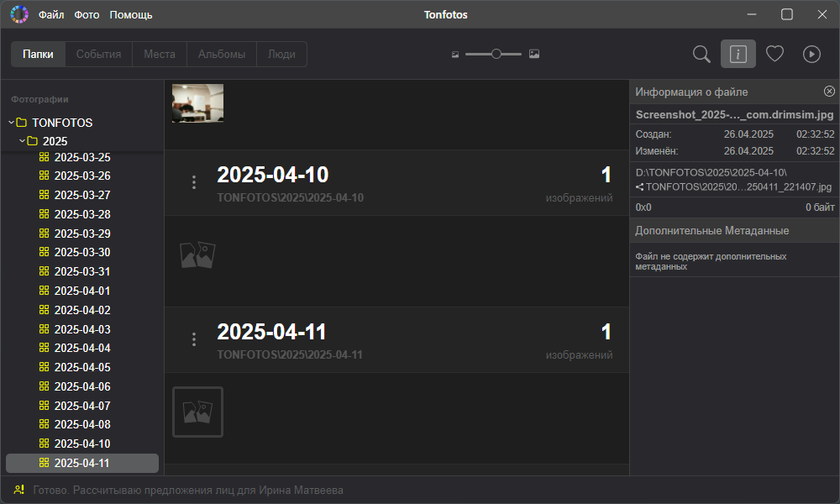The width and height of the screenshot is (840, 504).
Task: Click the path TONFOTOS\2025\2025-04-11 under heading
Action: (290, 355)
